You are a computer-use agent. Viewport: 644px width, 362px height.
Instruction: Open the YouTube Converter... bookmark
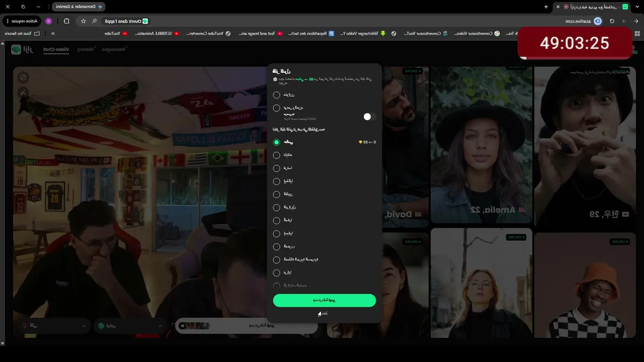tap(208, 33)
